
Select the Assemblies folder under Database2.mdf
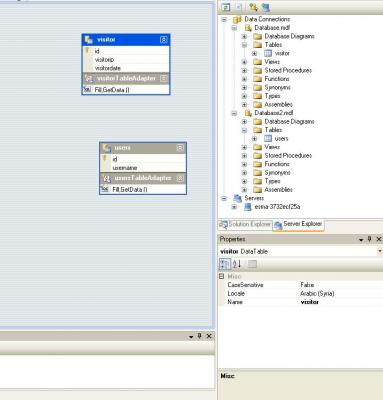[278, 190]
